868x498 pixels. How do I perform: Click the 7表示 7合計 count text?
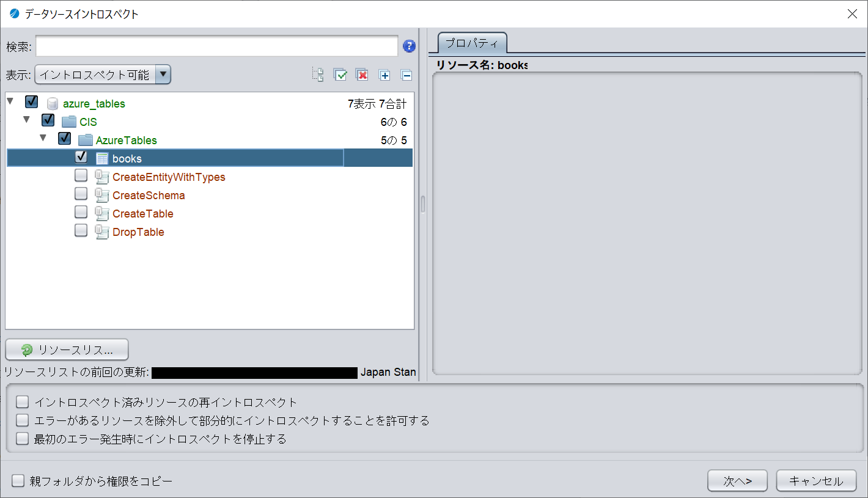[x=377, y=104]
